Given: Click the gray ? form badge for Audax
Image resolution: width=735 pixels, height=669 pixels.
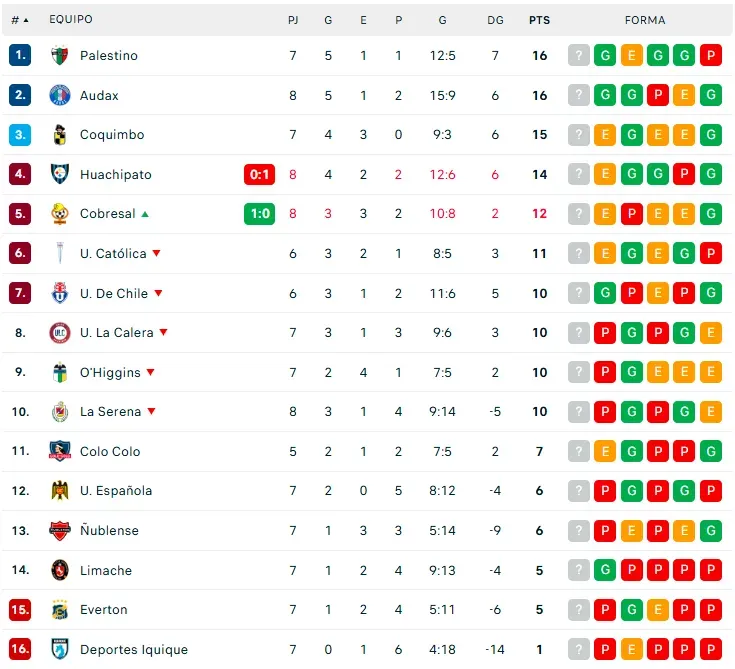Looking at the screenshot, I should (x=578, y=95).
